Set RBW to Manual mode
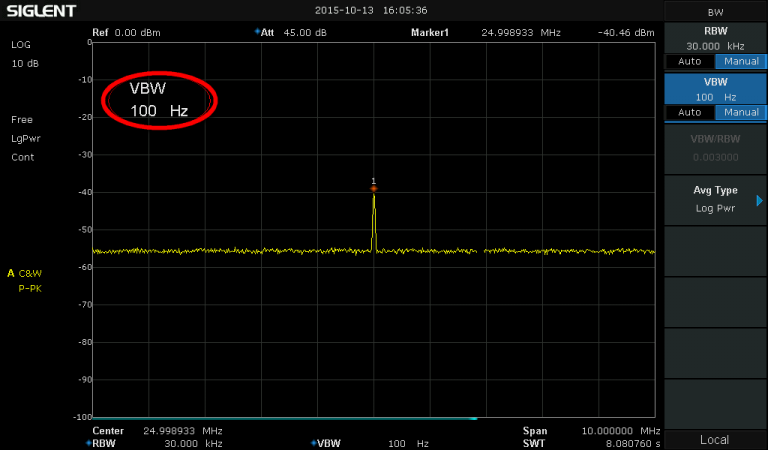Viewport: 768px width, 450px height. [x=741, y=61]
